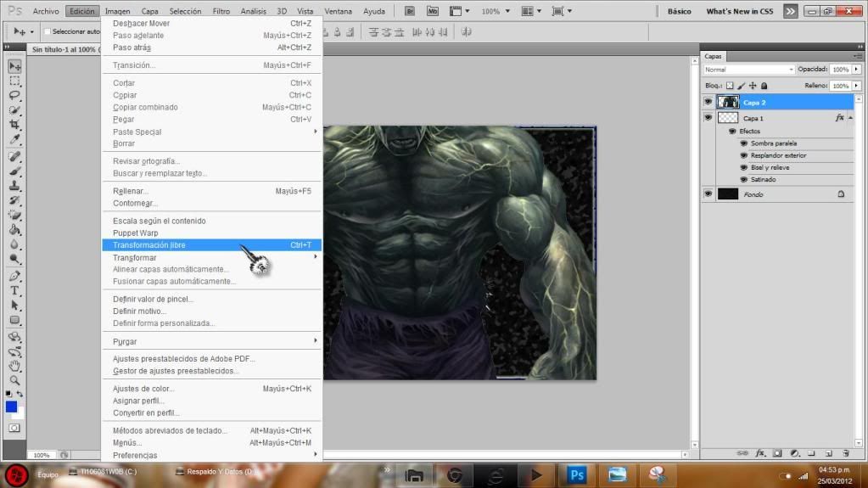This screenshot has height=488, width=868.
Task: Toggle the Satinado effect visibility
Action: 744,179
